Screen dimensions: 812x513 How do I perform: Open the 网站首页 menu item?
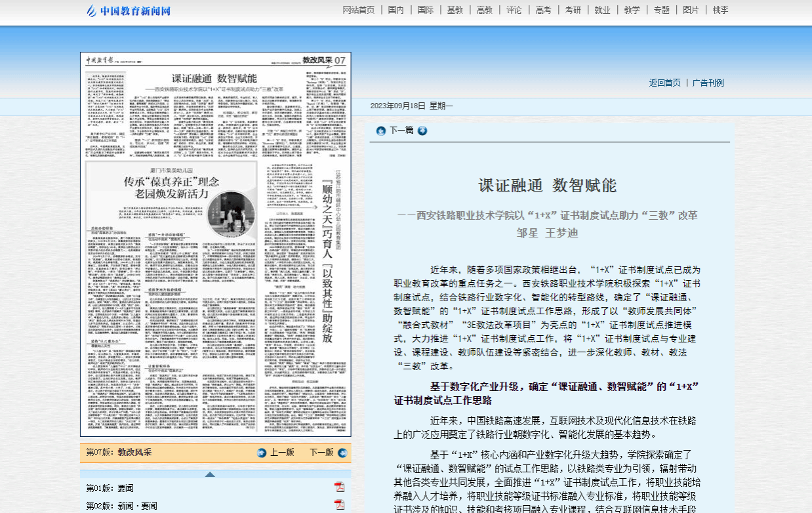(x=359, y=10)
